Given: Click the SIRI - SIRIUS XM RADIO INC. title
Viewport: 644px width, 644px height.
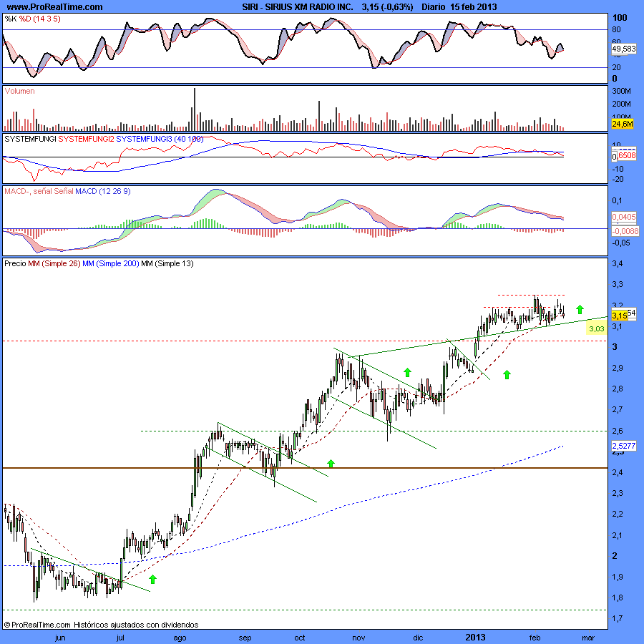Looking at the screenshot, I should tap(298, 7).
